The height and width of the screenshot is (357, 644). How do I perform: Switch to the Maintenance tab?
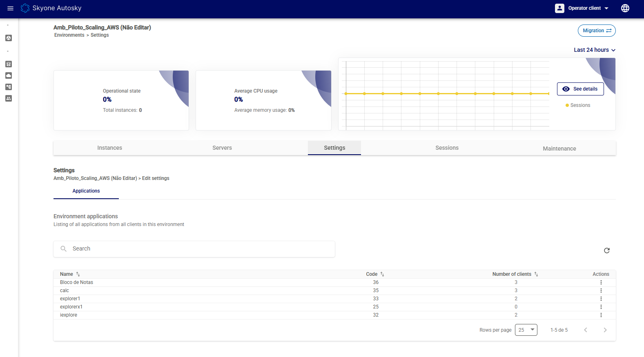tap(559, 149)
